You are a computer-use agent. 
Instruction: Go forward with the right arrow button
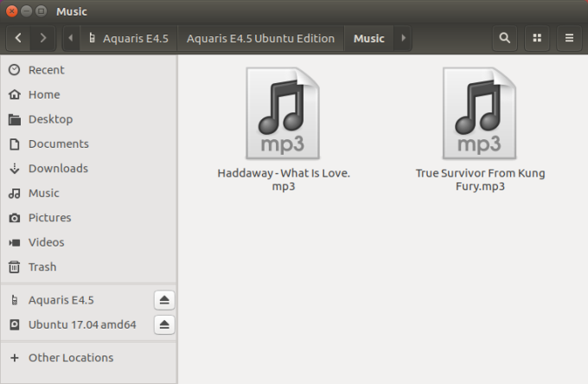(x=42, y=38)
